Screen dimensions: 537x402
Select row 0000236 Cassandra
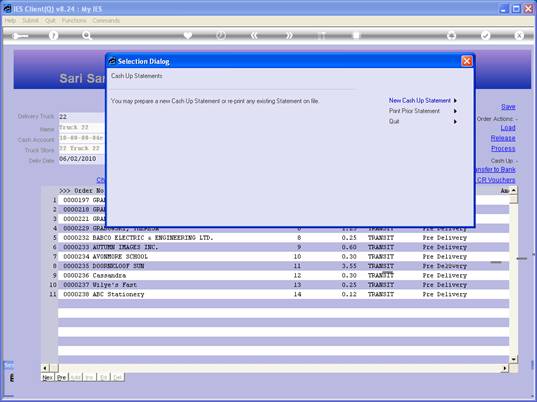pos(283,275)
